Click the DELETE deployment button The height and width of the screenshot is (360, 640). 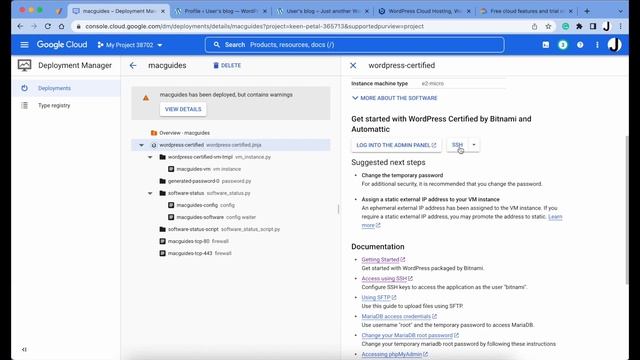[x=227, y=65]
